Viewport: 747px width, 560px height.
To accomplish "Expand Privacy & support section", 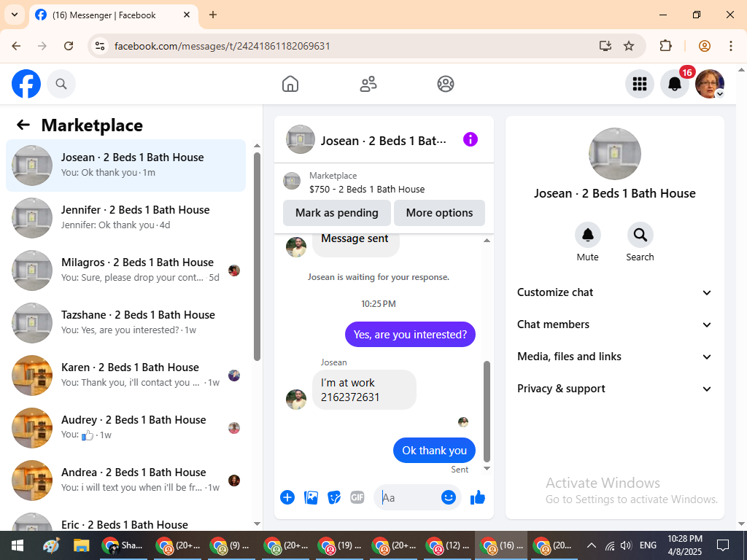I will coord(614,389).
